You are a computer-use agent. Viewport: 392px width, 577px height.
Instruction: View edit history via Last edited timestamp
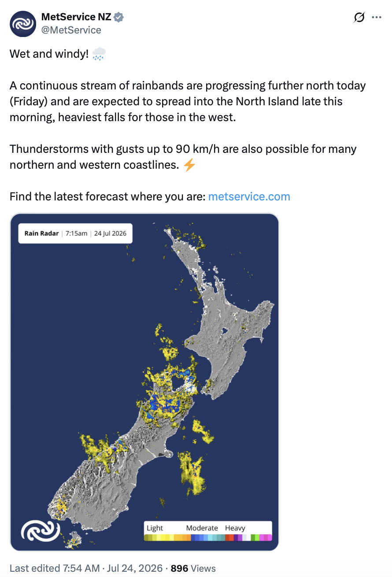pos(55,568)
